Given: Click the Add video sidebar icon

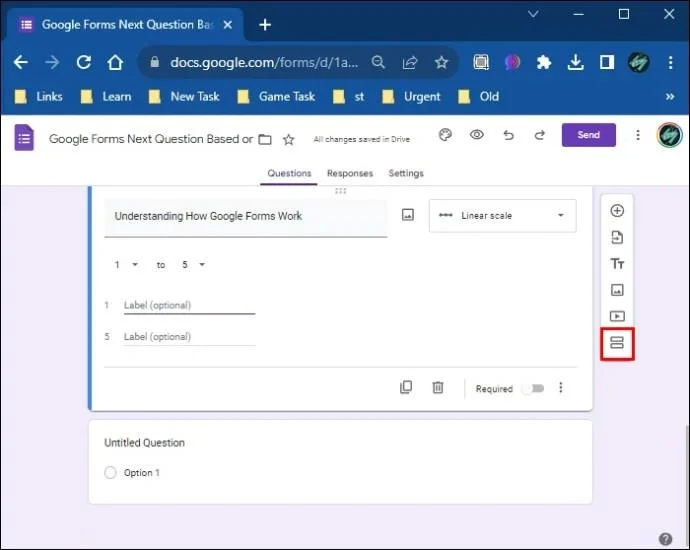Looking at the screenshot, I should click(617, 316).
